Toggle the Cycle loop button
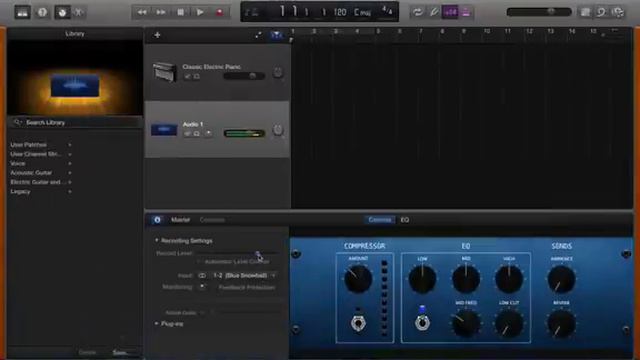The height and width of the screenshot is (360, 640). tap(418, 12)
